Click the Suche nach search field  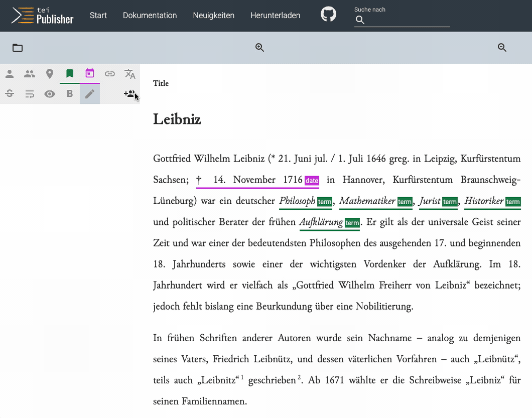[x=407, y=20]
